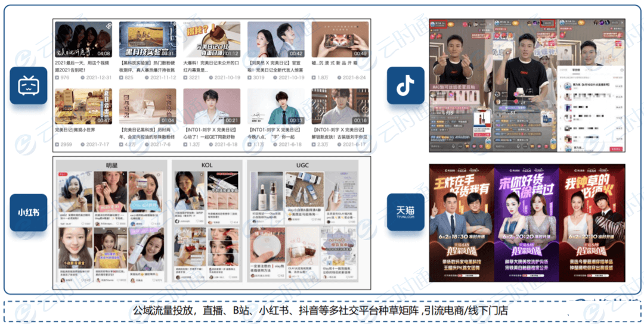Click the Bilibili TV logo icon
Viewport: 644px width, 324px height.
point(27,86)
